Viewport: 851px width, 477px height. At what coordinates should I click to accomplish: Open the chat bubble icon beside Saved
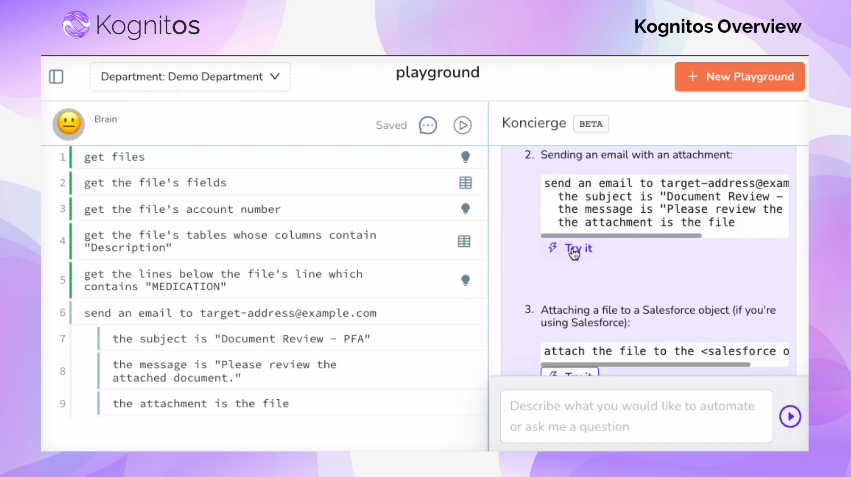coord(428,125)
